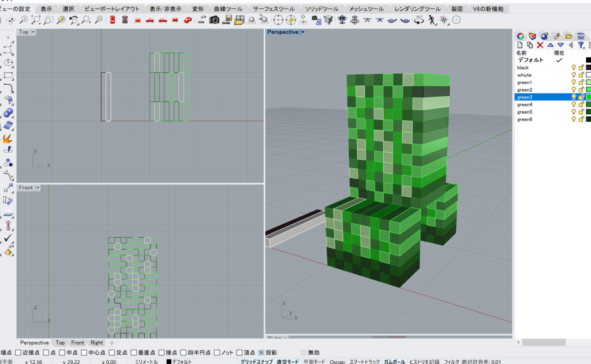Toggle visibility bulb of black layer
The image size is (591, 364).
pos(574,67)
